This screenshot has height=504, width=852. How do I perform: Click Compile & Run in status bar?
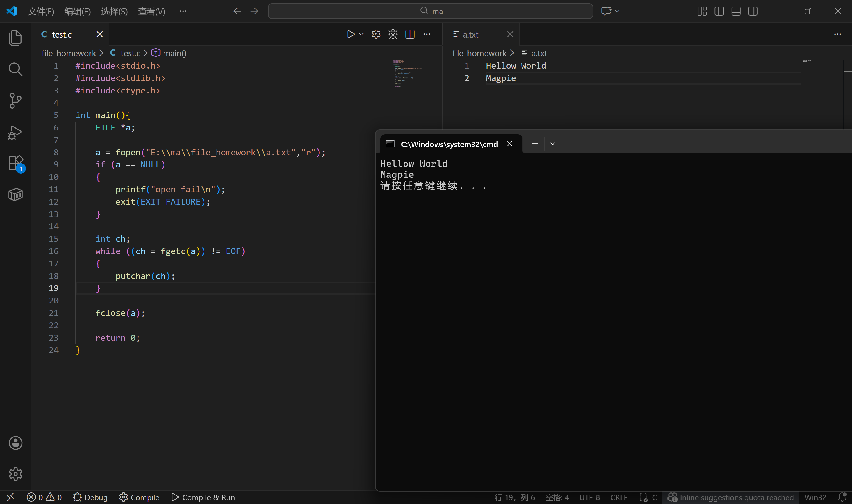(203, 497)
